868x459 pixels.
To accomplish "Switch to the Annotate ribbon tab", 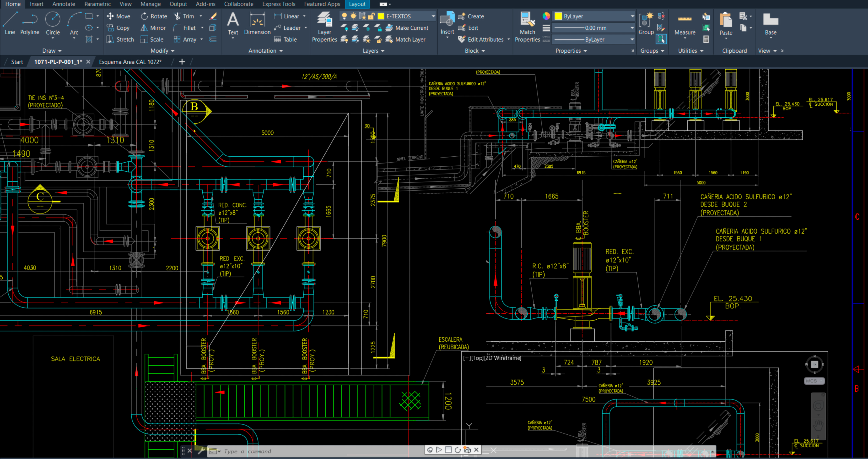I will [x=63, y=4].
